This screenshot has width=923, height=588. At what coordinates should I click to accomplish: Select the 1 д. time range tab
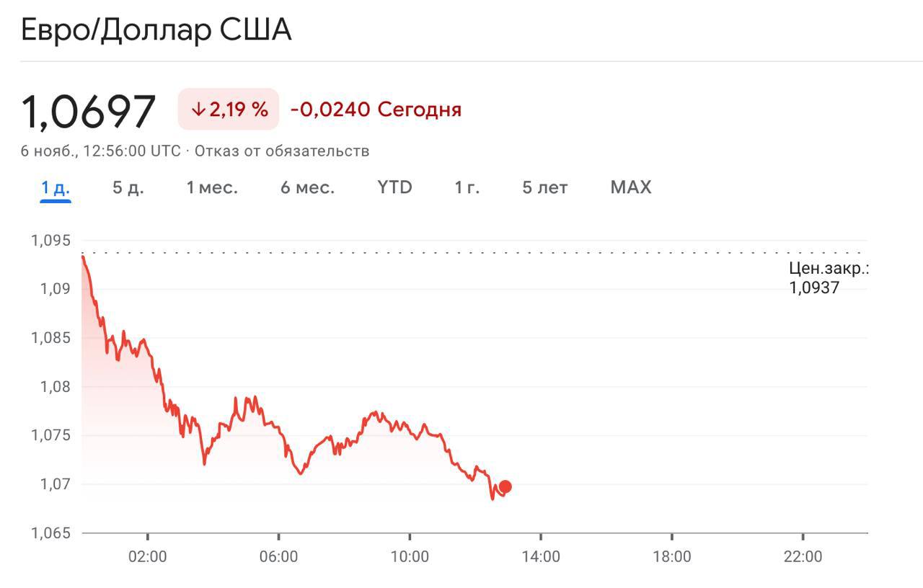[x=56, y=188]
